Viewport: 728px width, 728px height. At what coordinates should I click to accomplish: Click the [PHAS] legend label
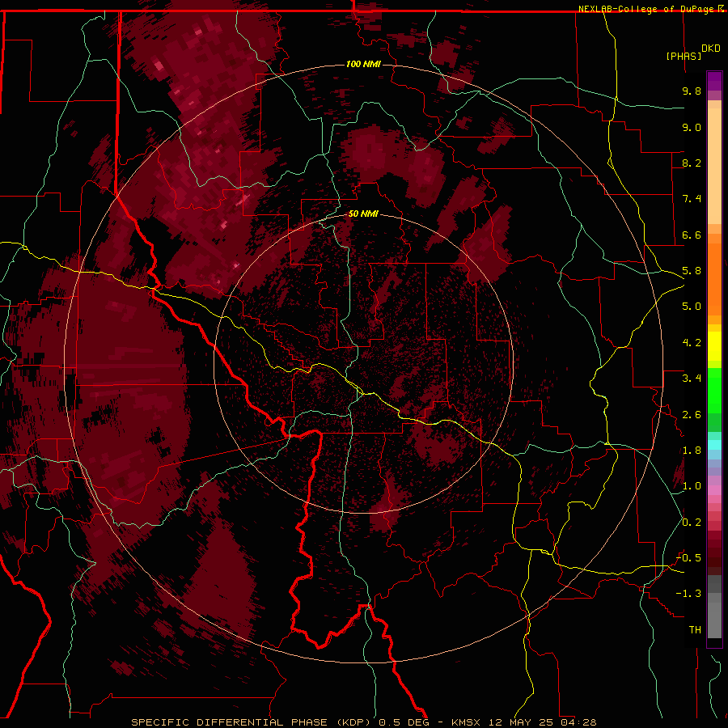(684, 56)
